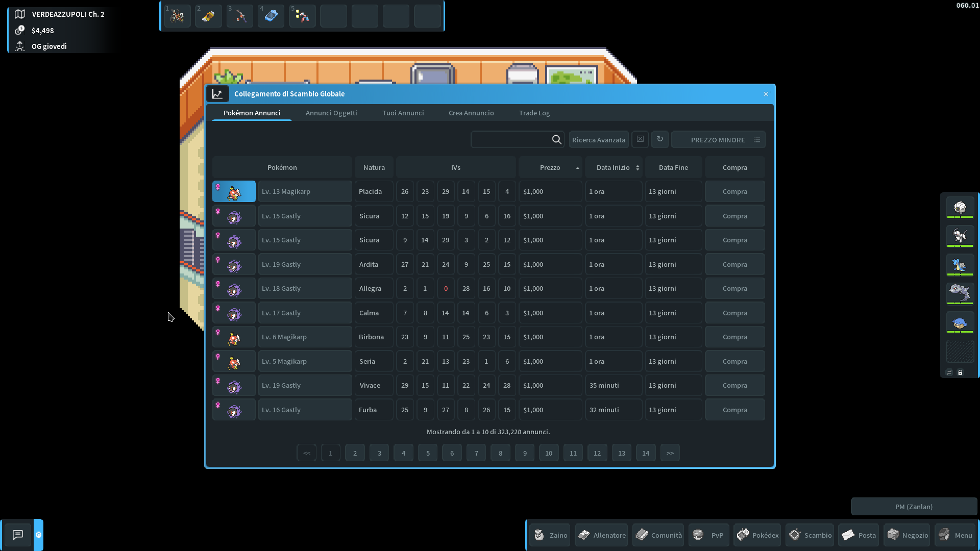Open the Comunità panel
The width and height of the screenshot is (980, 551).
pos(658,535)
